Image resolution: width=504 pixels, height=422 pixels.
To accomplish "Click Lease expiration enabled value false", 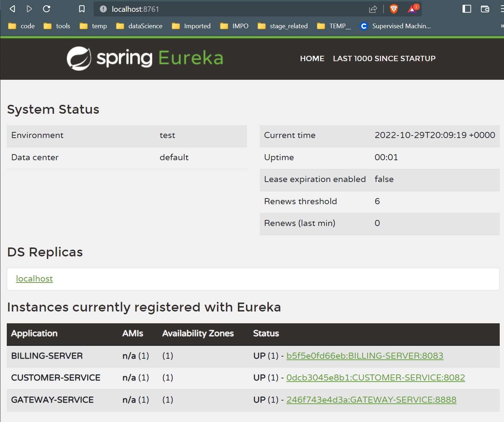I will click(384, 179).
